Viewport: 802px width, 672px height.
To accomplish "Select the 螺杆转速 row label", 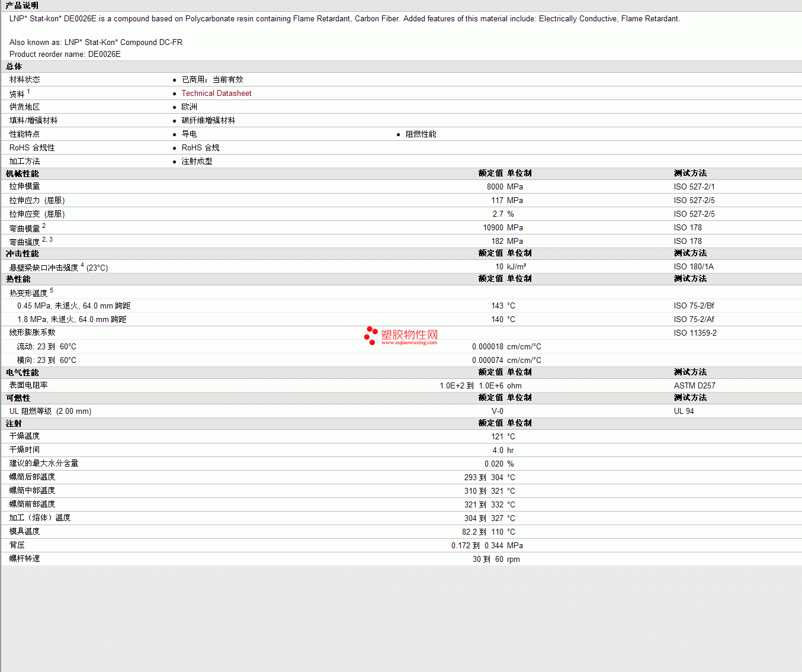I will 24,559.
